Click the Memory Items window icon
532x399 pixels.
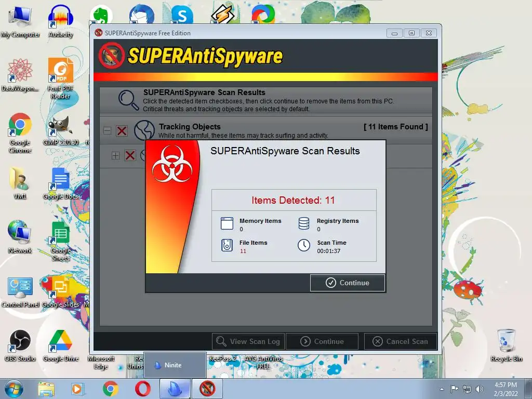point(227,223)
